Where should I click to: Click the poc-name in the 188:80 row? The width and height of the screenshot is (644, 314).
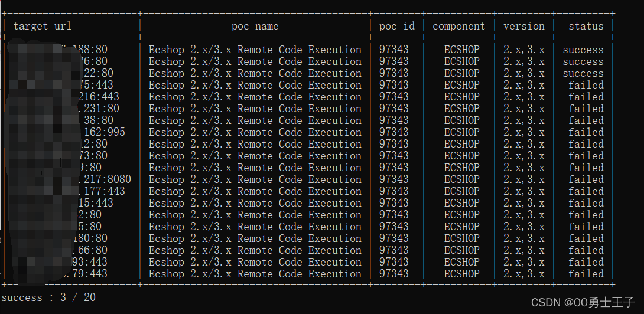tap(255, 50)
